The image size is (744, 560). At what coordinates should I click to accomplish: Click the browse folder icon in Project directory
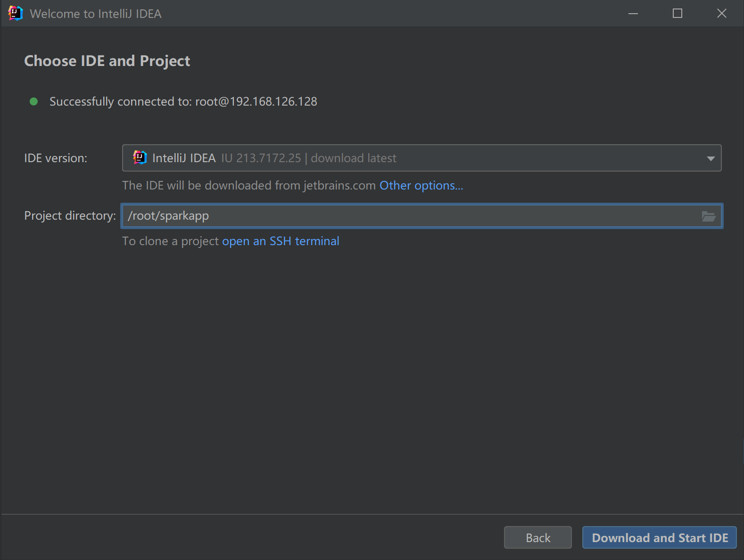709,216
